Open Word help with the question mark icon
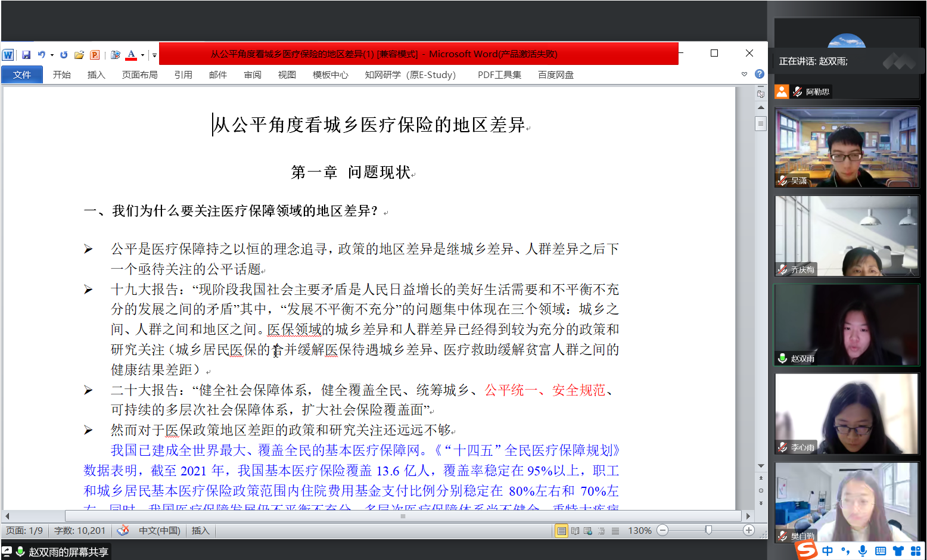 pos(759,74)
